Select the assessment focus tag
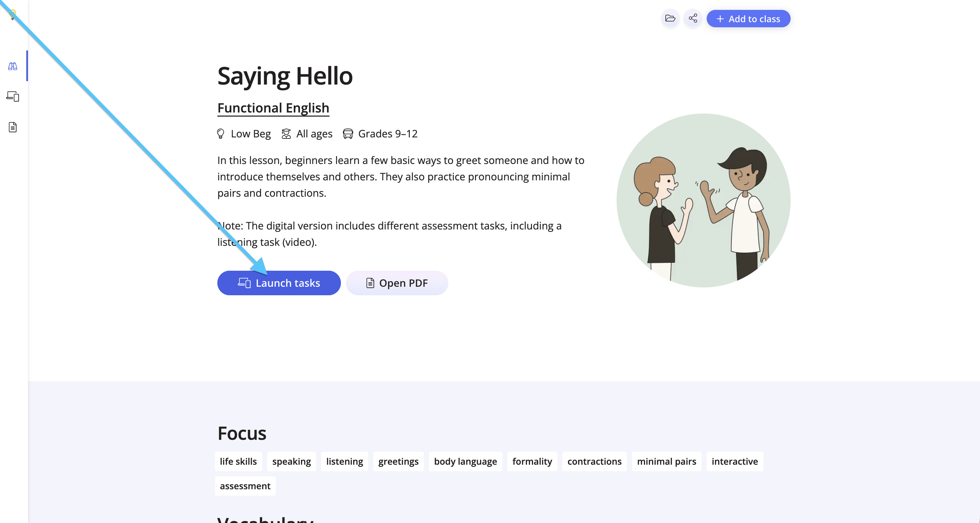 click(245, 486)
